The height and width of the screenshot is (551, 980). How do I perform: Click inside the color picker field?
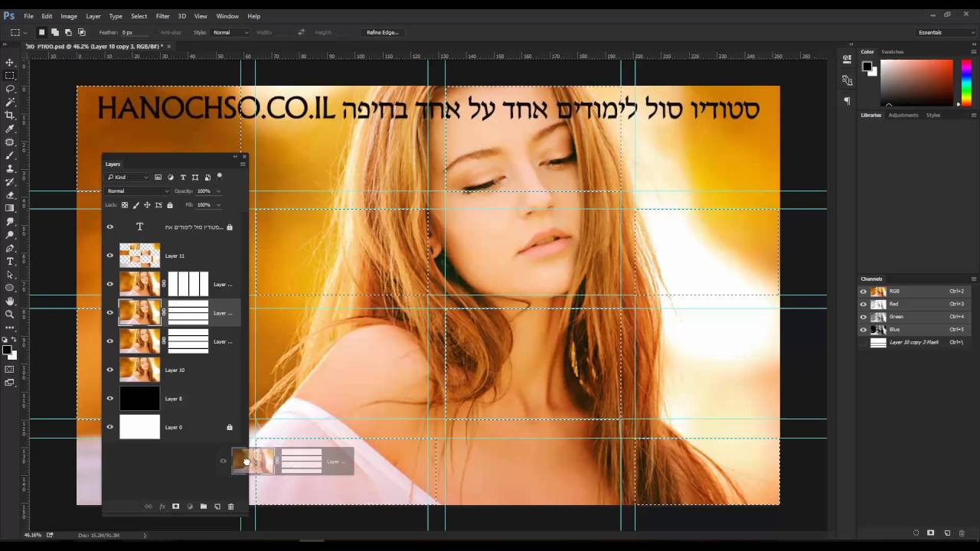[916, 82]
